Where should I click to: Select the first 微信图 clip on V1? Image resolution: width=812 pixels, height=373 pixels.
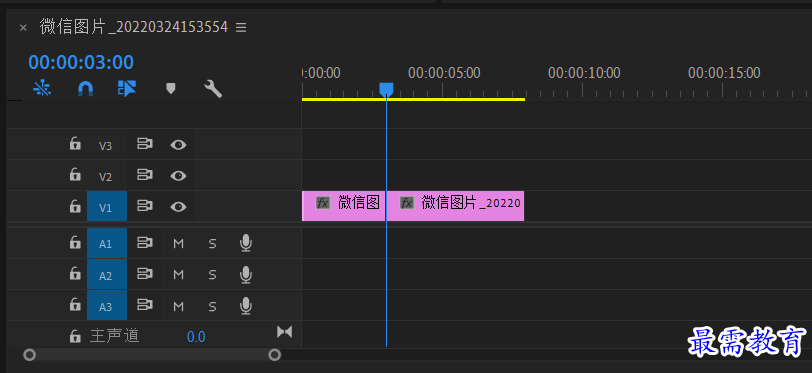point(343,206)
